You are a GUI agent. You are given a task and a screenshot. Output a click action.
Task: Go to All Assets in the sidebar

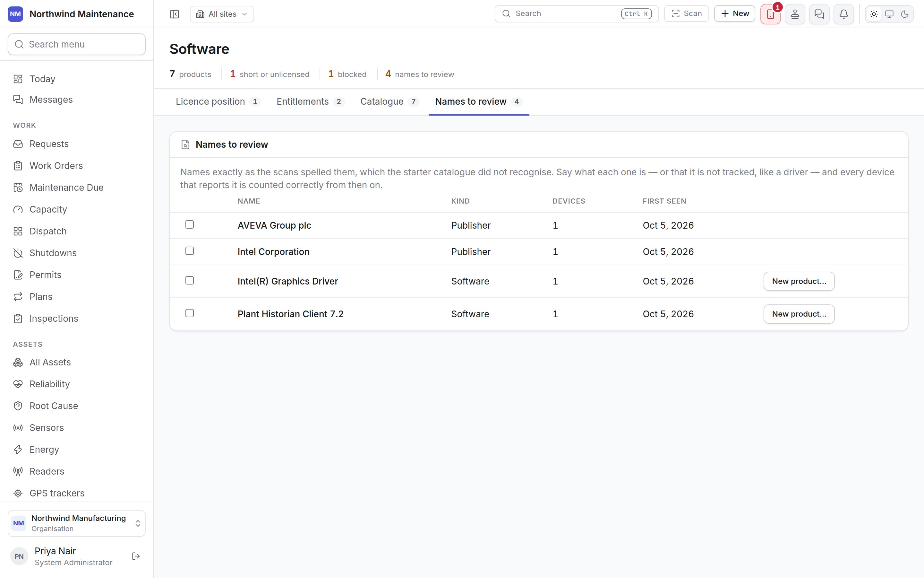pyautogui.click(x=76, y=363)
